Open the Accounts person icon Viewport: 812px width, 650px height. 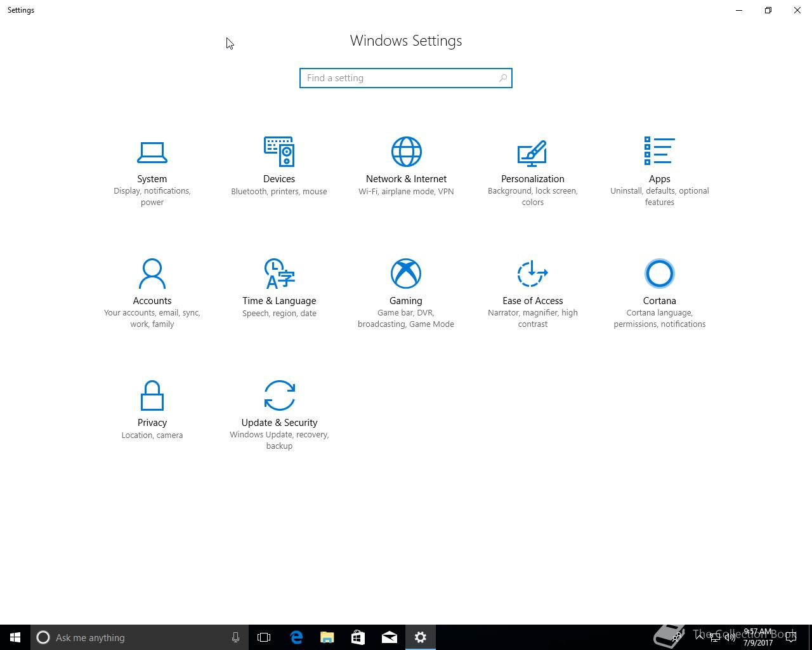(152, 274)
